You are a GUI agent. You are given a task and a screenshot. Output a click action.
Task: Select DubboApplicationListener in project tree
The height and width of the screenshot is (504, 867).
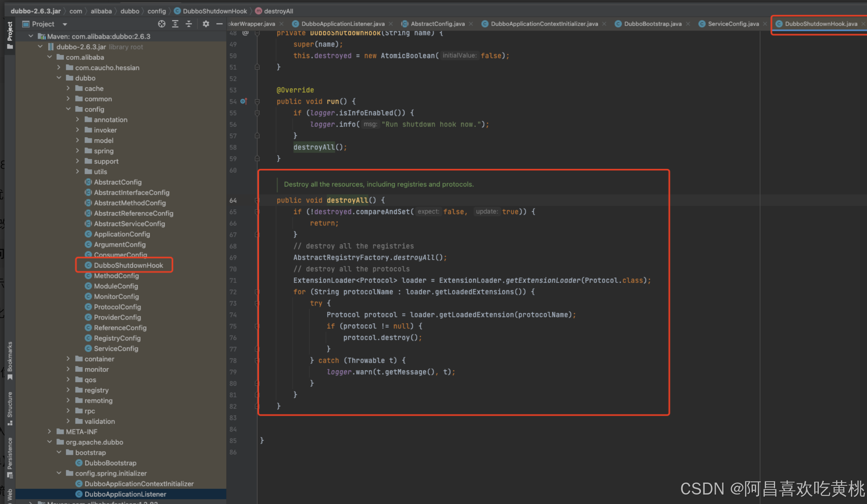tap(125, 494)
